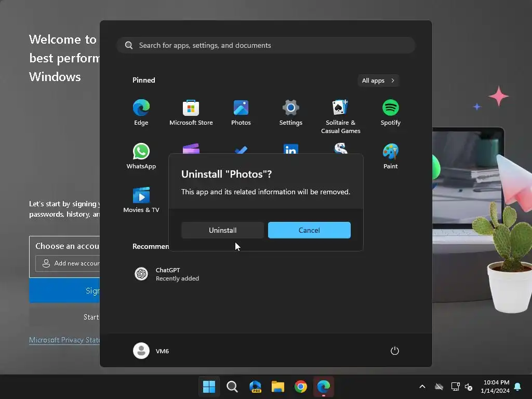
Task: Click Start without signing in button in Edge
Action: tap(64, 317)
